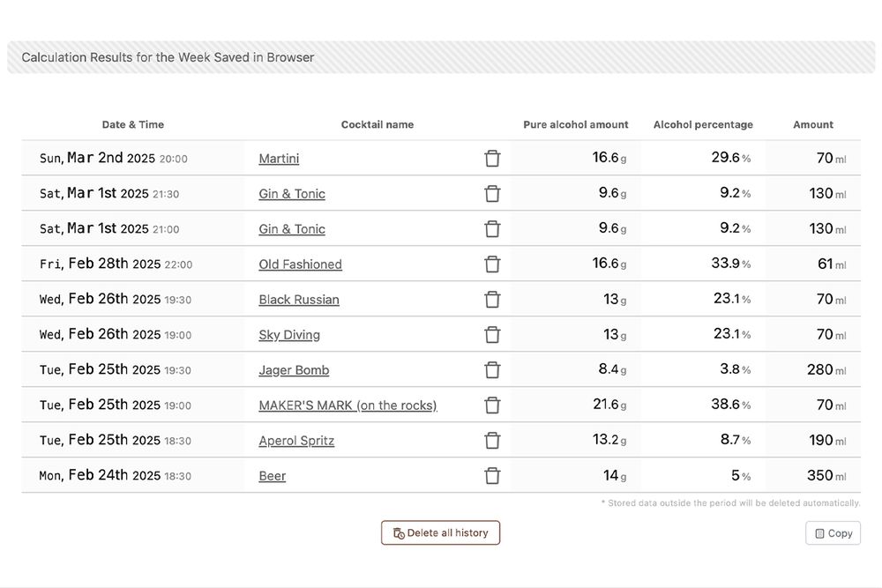Viewport: 882px width, 588px height.
Task: Open the Beer link
Action: (x=273, y=476)
